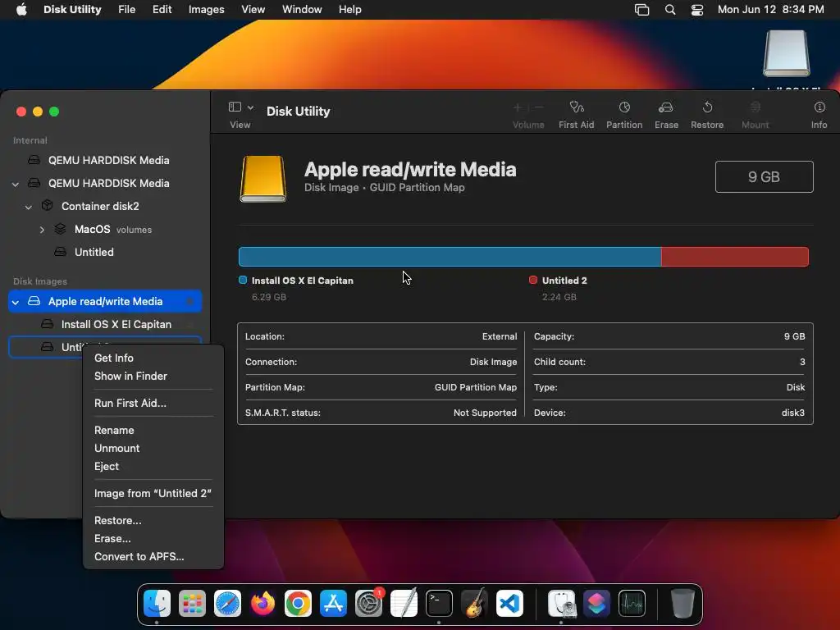Open Control Center in menu bar
This screenshot has width=840, height=630.
[696, 10]
